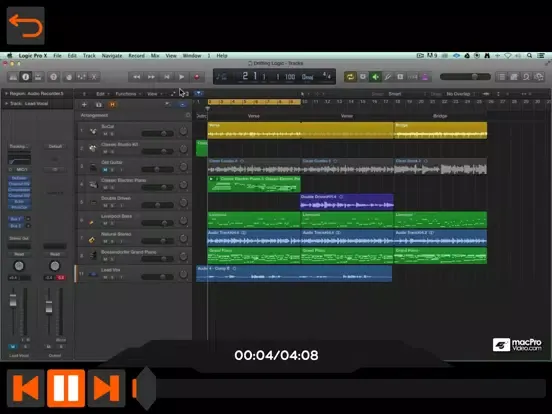Open the Record menu
Screen dimensions: 552x414
(136, 56)
